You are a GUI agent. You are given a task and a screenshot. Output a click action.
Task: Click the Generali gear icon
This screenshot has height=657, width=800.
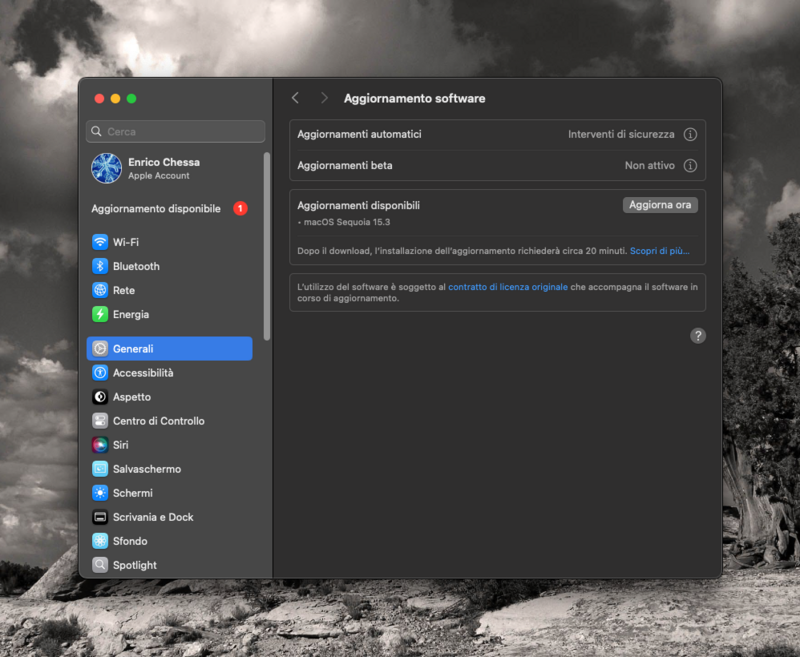(100, 348)
